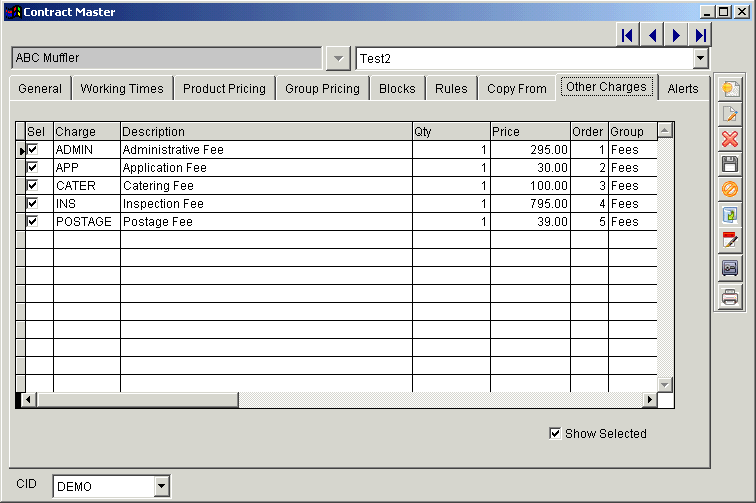Open the ABC Muffler customer dropdown
The image size is (756, 503).
click(x=338, y=59)
